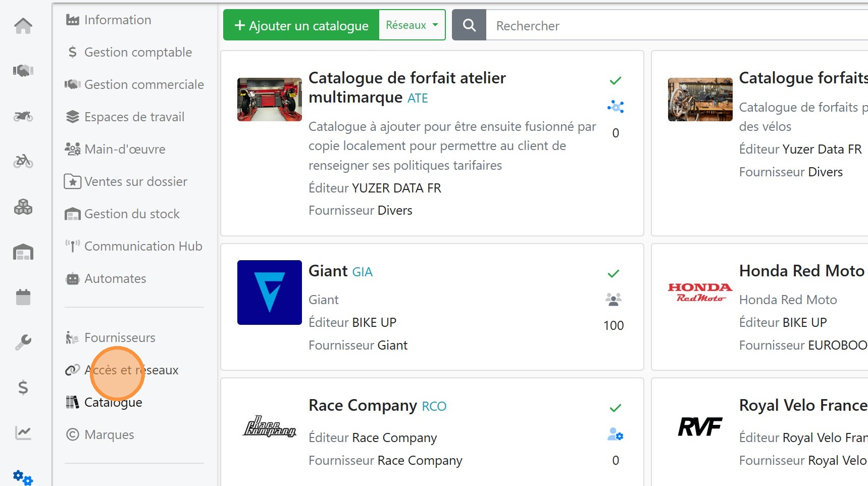Open Espaces de travail section
This screenshot has width=868, height=486.
pyautogui.click(x=125, y=117)
